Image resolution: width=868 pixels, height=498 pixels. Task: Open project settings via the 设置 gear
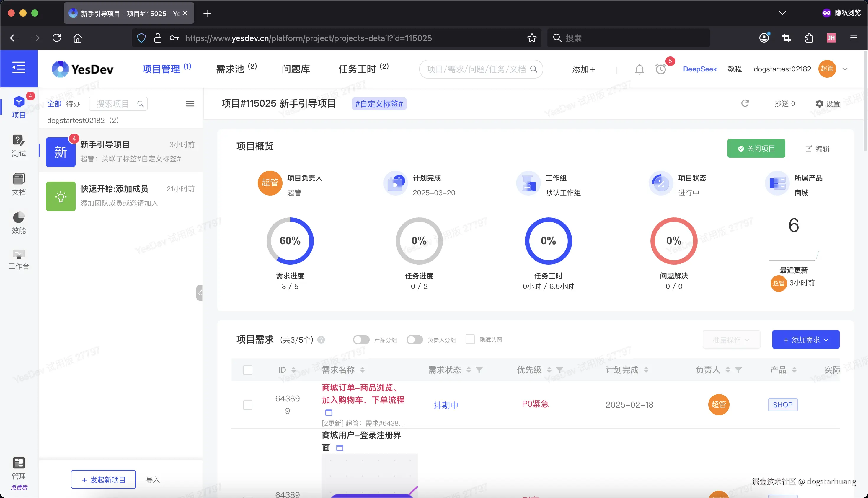pyautogui.click(x=828, y=104)
